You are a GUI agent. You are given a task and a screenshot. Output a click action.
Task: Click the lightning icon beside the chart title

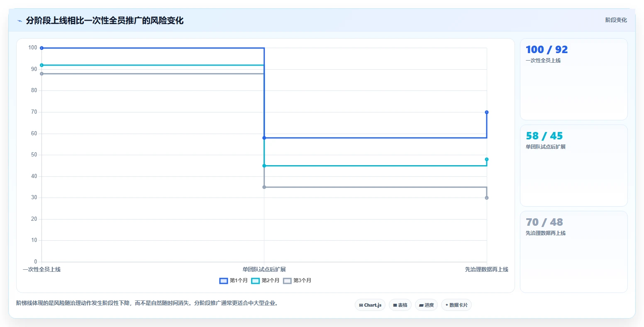pyautogui.click(x=20, y=21)
